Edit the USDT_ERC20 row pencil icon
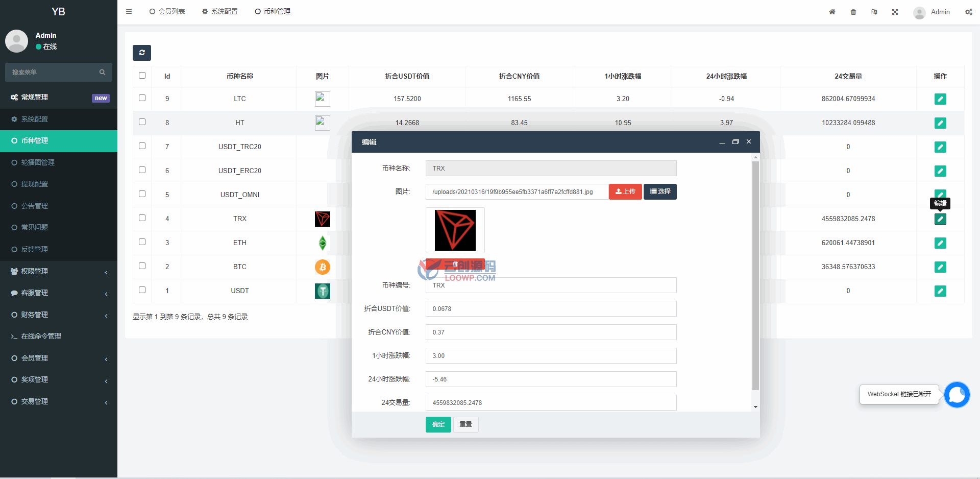This screenshot has height=479, width=980. tap(940, 171)
